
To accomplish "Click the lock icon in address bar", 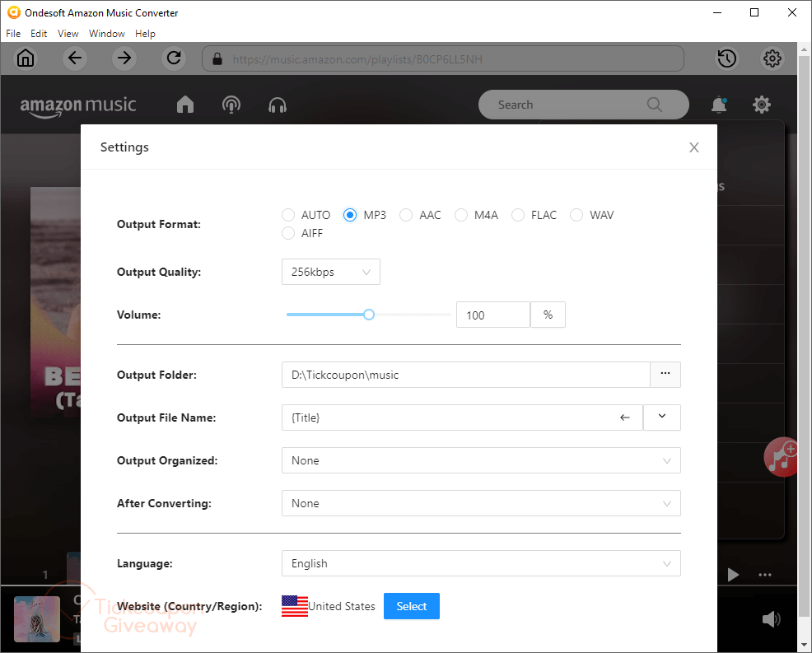I will 217,58.
